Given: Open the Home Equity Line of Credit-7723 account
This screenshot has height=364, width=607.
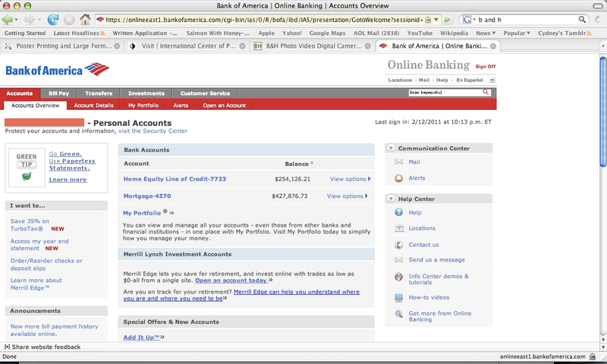Looking at the screenshot, I should tap(175, 179).
